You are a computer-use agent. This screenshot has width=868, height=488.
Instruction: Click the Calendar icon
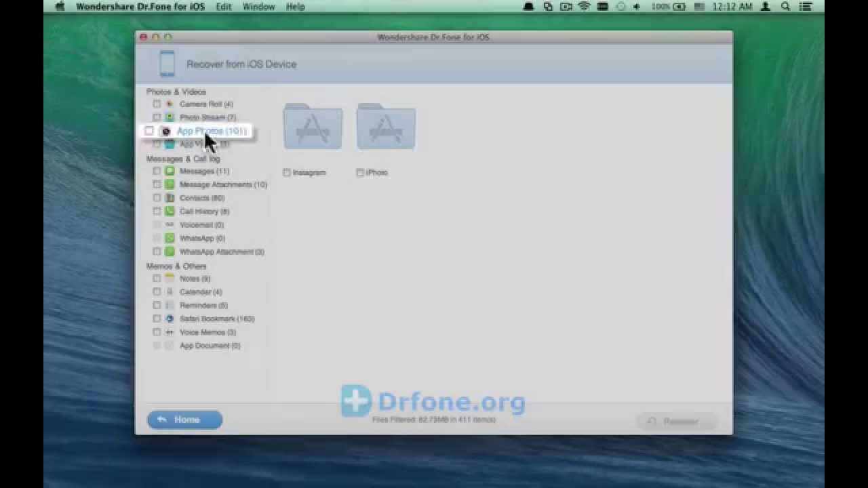coord(170,292)
